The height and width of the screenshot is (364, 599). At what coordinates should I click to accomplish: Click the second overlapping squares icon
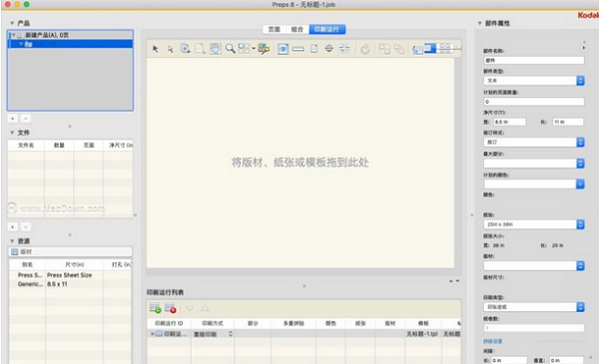[399, 49]
